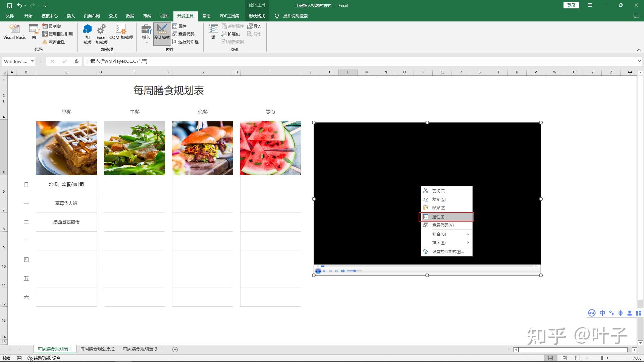Toggle Design Mode button
This screenshot has height=362, width=644.
[x=162, y=33]
